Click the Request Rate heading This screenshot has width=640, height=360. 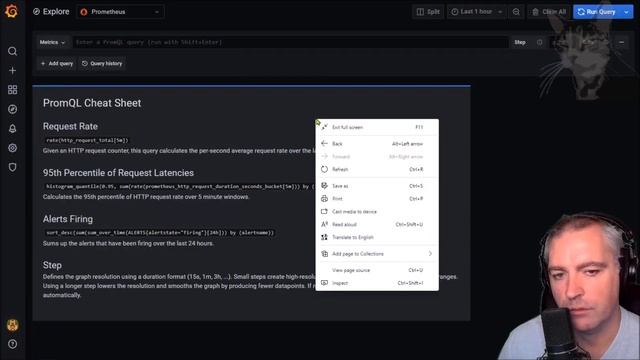click(70, 127)
